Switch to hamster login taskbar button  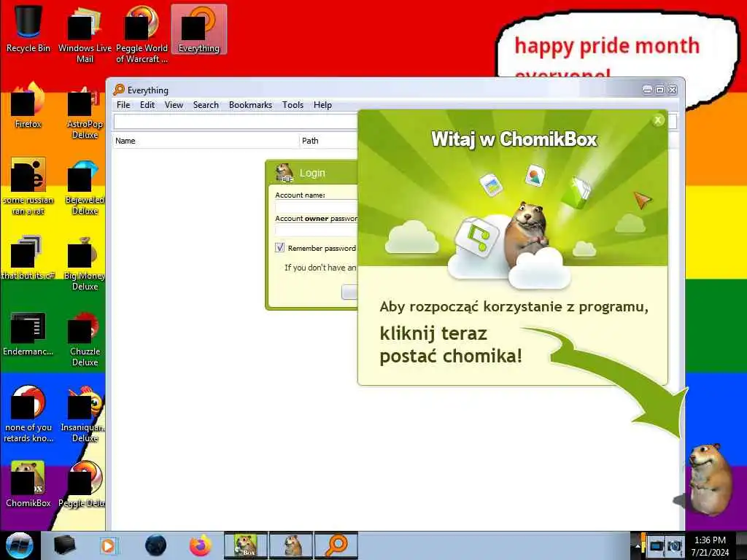click(291, 545)
